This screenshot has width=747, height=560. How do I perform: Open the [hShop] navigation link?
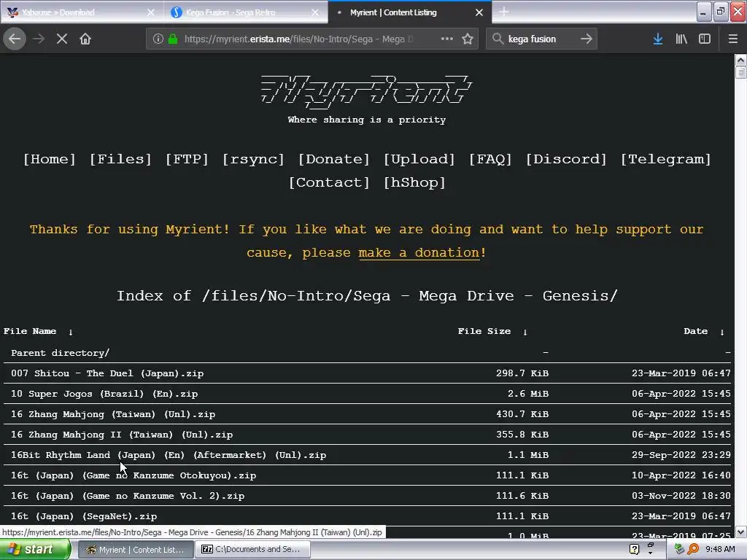coord(414,182)
